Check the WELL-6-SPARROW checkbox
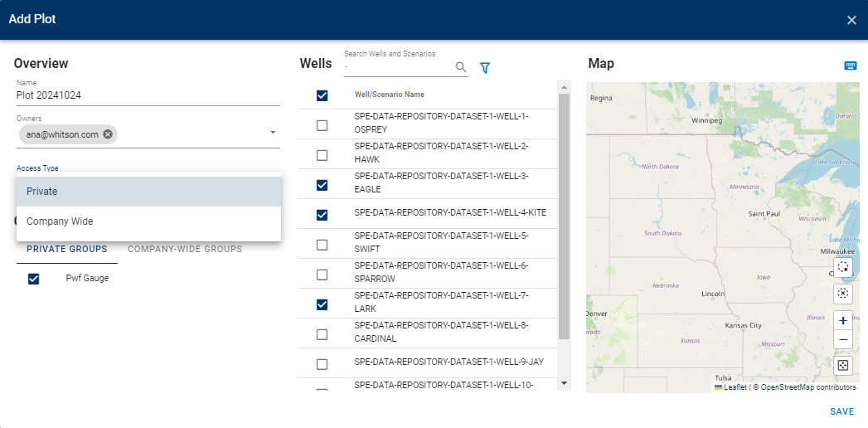 (x=322, y=275)
